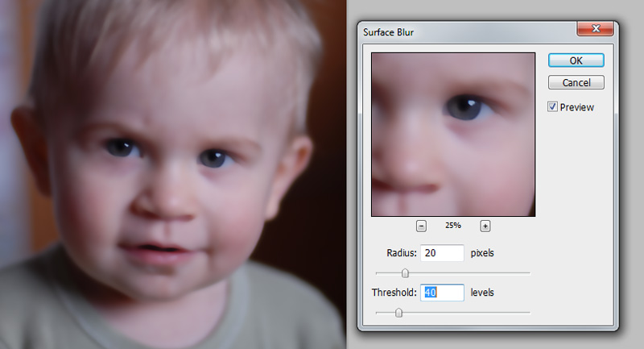Click the 25% zoom level readout
This screenshot has width=644, height=349.
(x=454, y=226)
